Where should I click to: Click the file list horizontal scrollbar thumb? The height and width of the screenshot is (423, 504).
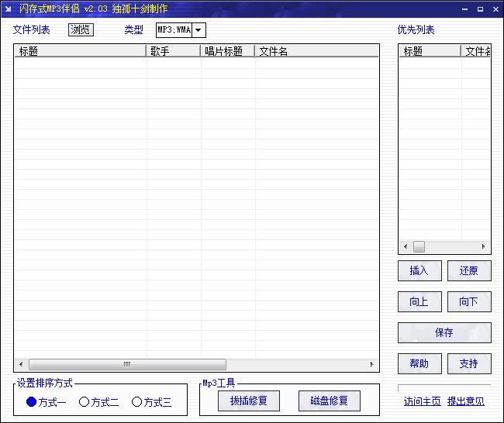127,364
